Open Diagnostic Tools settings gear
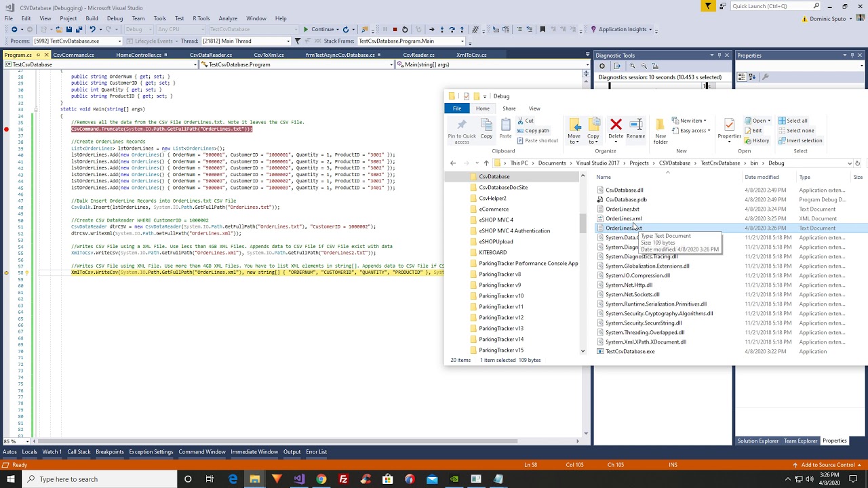This screenshot has width=868, height=488. (601, 66)
